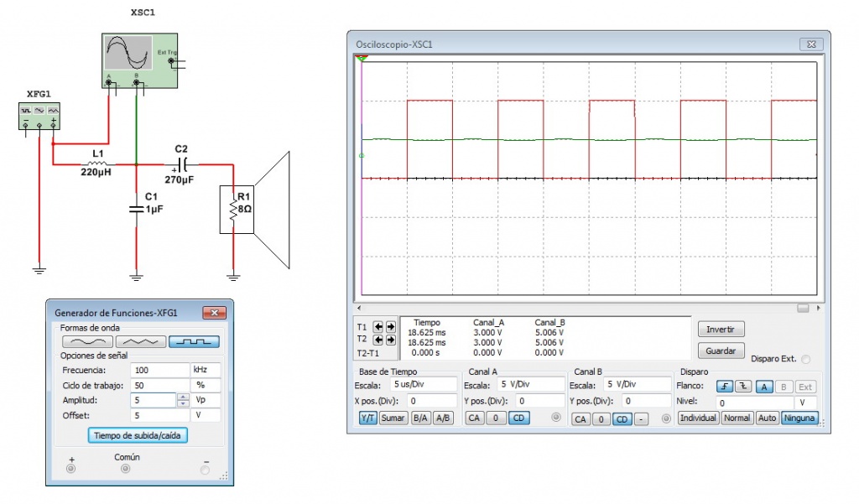Click the Invertir button
This screenshot has width=859, height=504.
[721, 330]
